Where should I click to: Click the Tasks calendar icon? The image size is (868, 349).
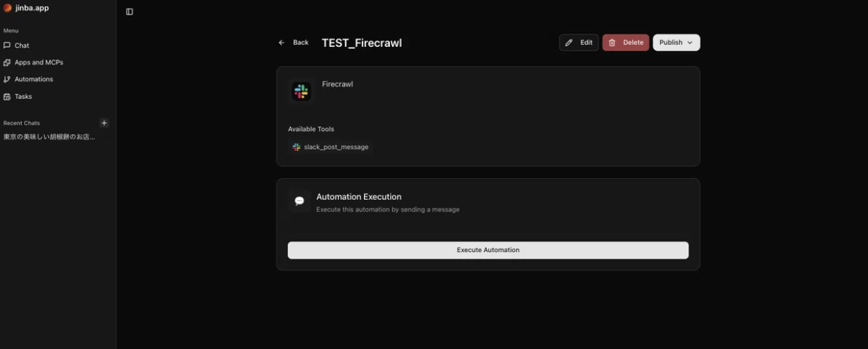7,96
